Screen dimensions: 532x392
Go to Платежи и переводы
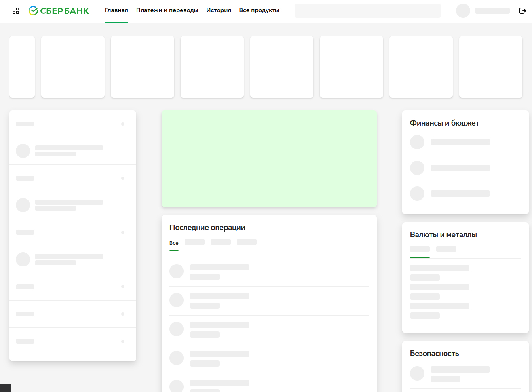[x=167, y=10]
